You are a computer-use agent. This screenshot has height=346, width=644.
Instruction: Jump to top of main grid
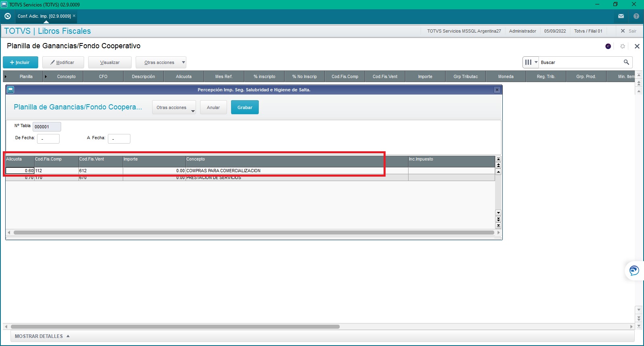pos(639,75)
